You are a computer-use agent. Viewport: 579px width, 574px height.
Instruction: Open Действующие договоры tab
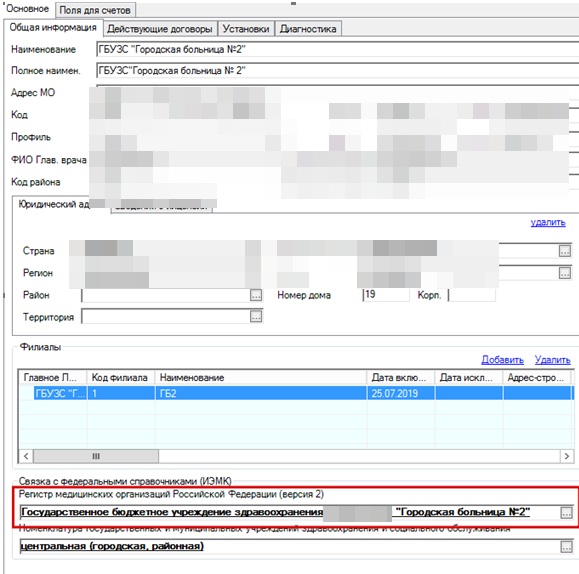pos(160,29)
